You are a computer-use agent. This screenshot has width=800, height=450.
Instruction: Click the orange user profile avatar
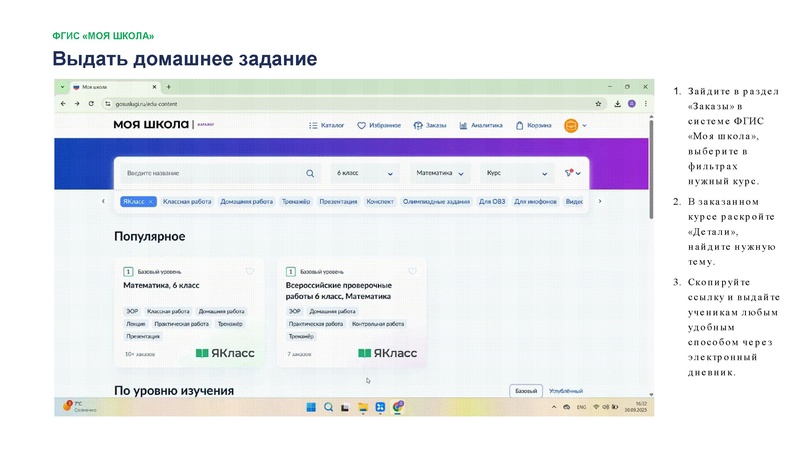571,126
